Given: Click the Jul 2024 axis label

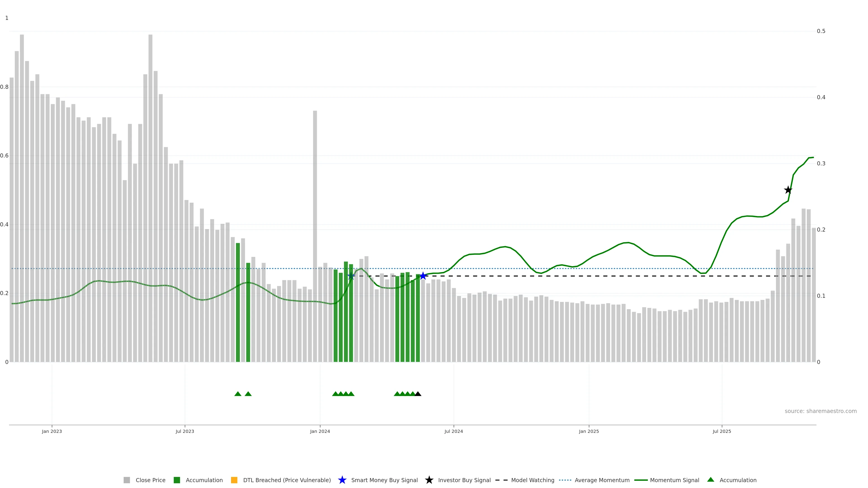Looking at the screenshot, I should pos(453,431).
